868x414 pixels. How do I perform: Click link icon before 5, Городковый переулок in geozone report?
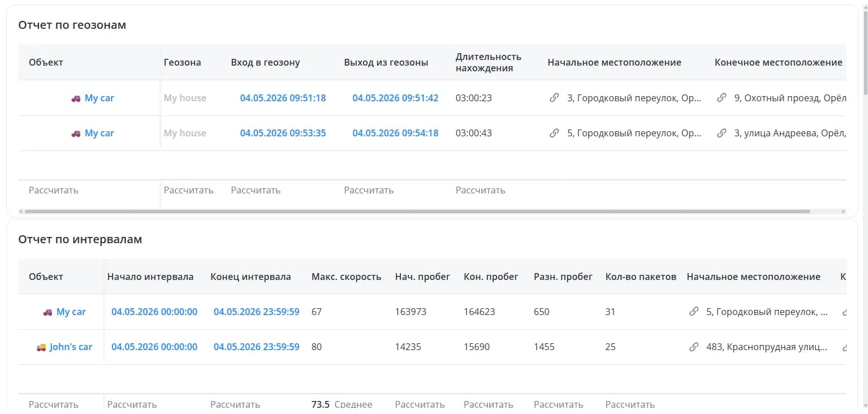pyautogui.click(x=554, y=133)
